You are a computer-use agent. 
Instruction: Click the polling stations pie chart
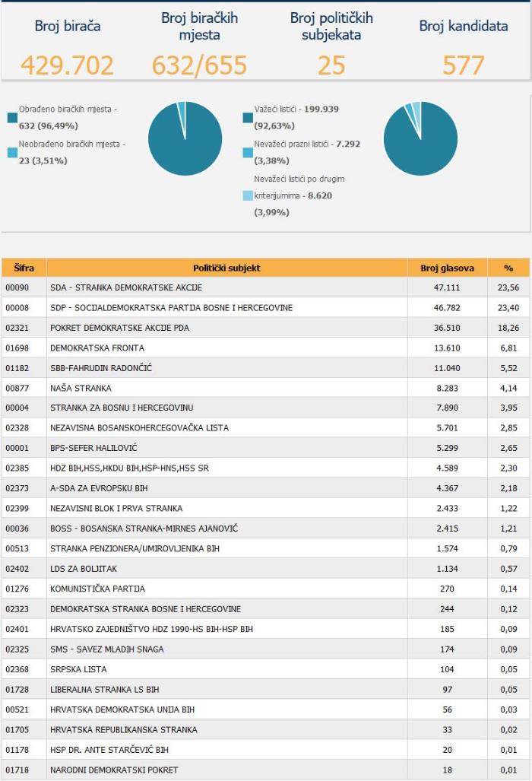[185, 138]
